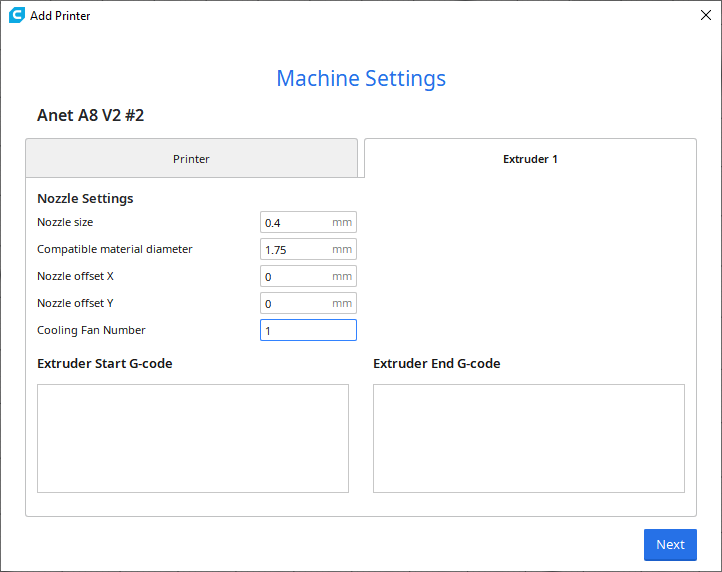Switch to the Printer tab
The height and width of the screenshot is (572, 722).
[192, 158]
